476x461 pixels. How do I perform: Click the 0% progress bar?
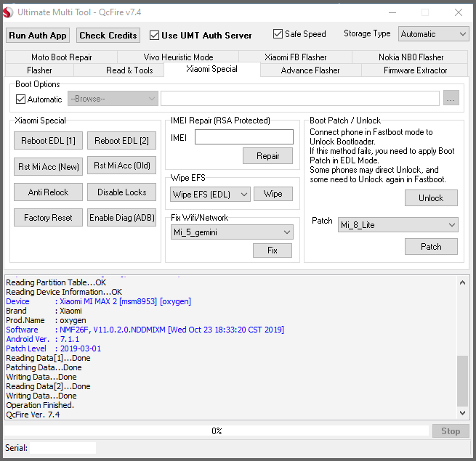coord(217,431)
